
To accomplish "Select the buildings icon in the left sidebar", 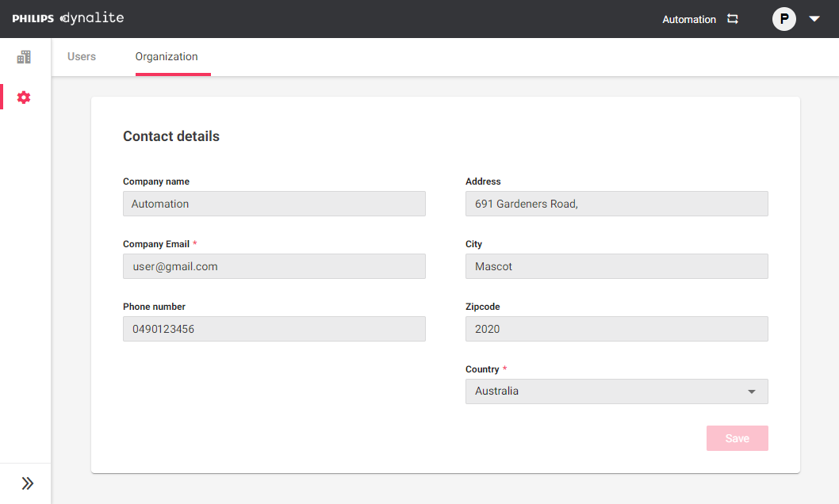I will (24, 57).
